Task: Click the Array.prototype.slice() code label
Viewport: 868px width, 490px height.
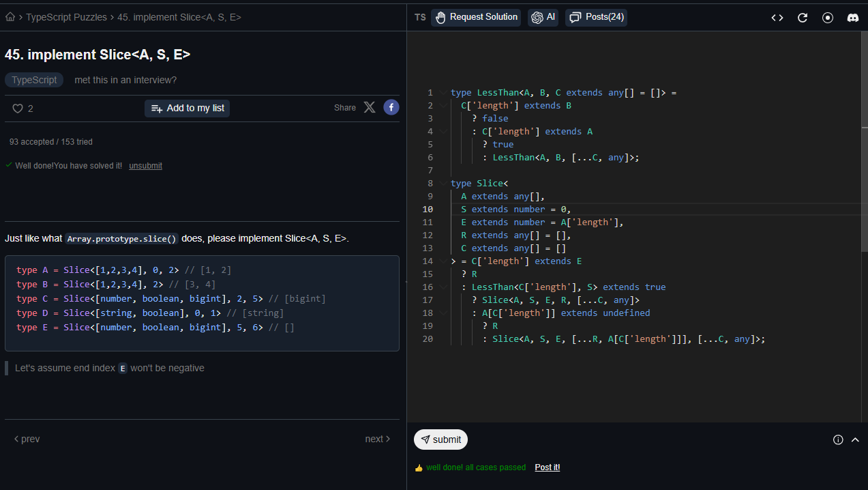Action: coord(122,239)
